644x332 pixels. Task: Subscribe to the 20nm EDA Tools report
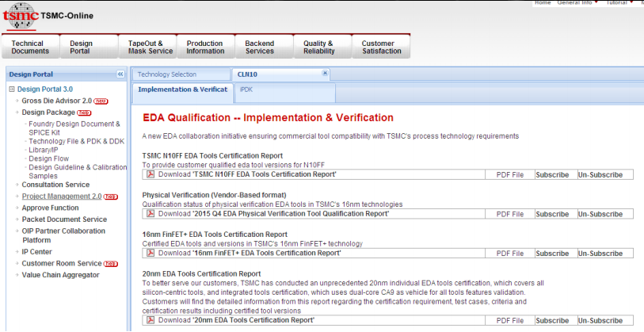coord(552,320)
